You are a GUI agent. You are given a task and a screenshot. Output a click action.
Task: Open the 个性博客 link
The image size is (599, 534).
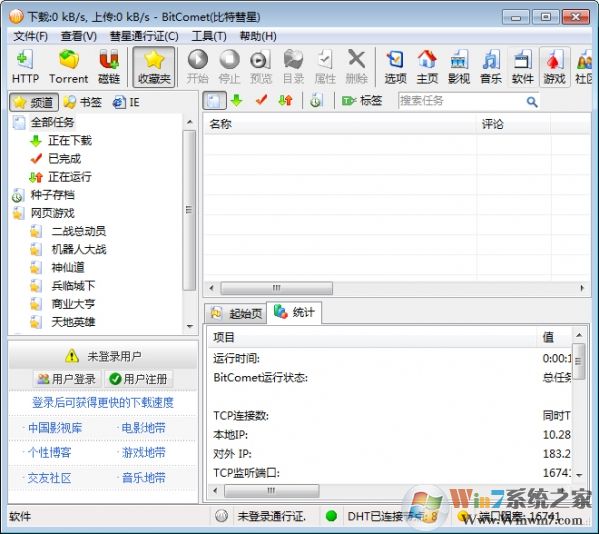[x=49, y=453]
